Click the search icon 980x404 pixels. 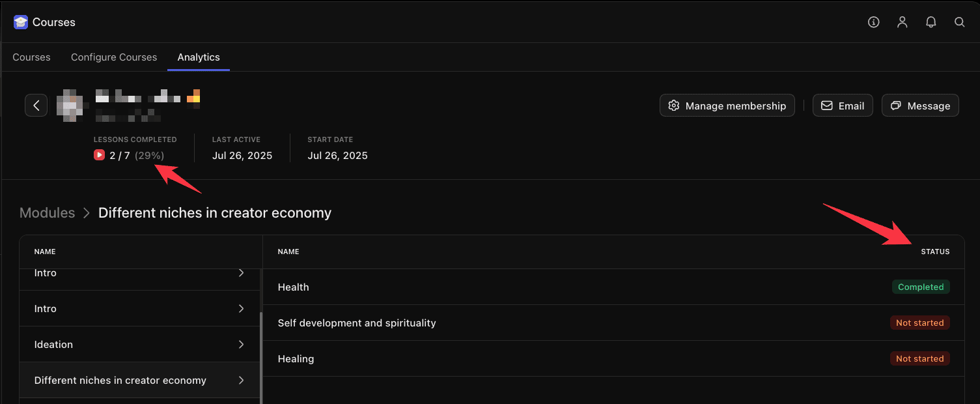pyautogui.click(x=959, y=22)
